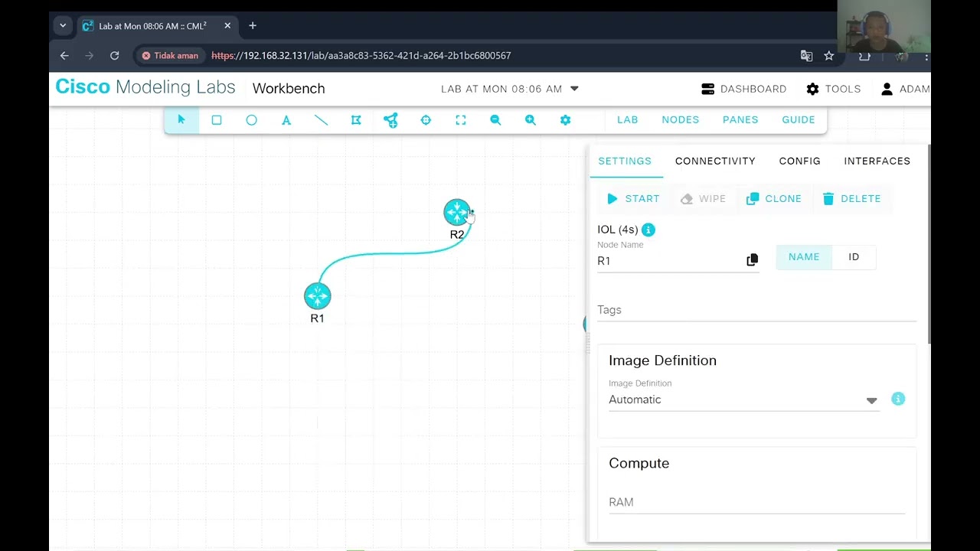Screen dimensions: 980x551
Task: Open the browser tab search dropdown
Action: point(63,26)
